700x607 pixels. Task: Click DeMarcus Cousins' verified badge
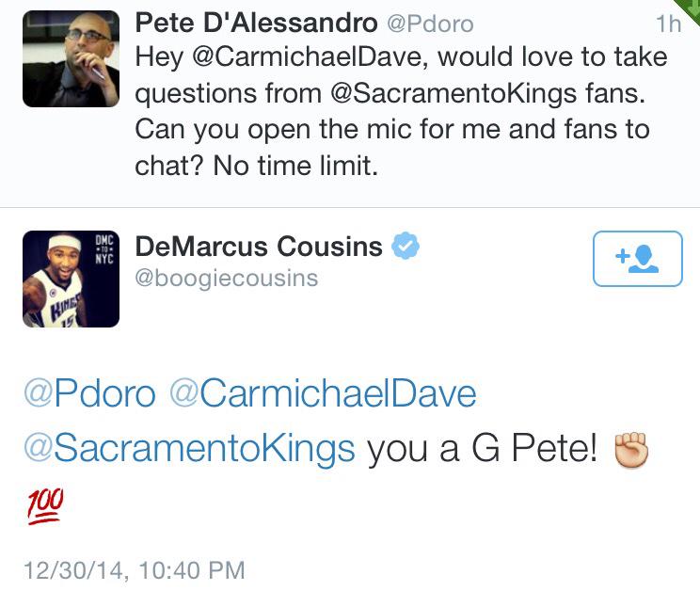[406, 246]
